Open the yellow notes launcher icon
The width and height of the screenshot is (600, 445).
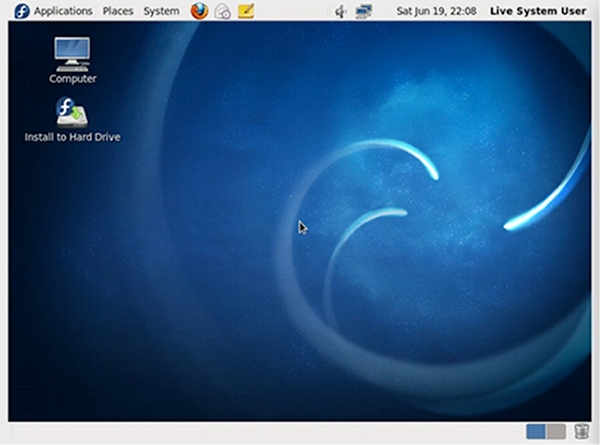[246, 11]
